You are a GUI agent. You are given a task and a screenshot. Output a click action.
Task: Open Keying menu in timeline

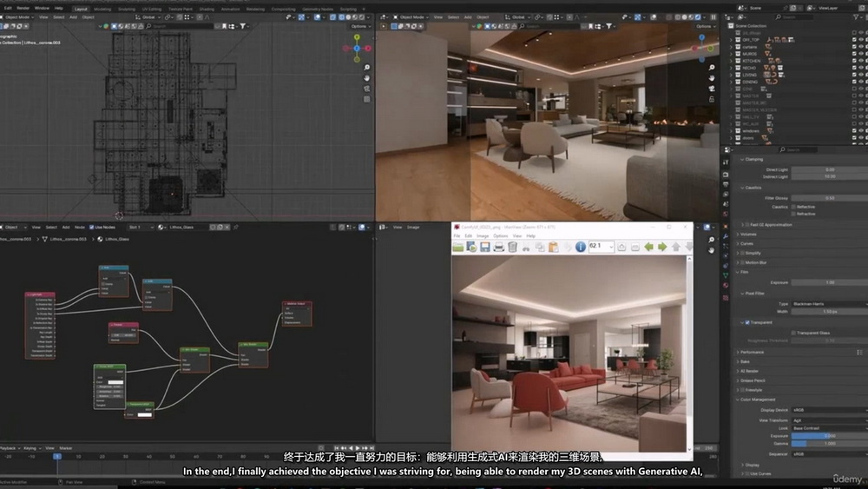click(30, 448)
